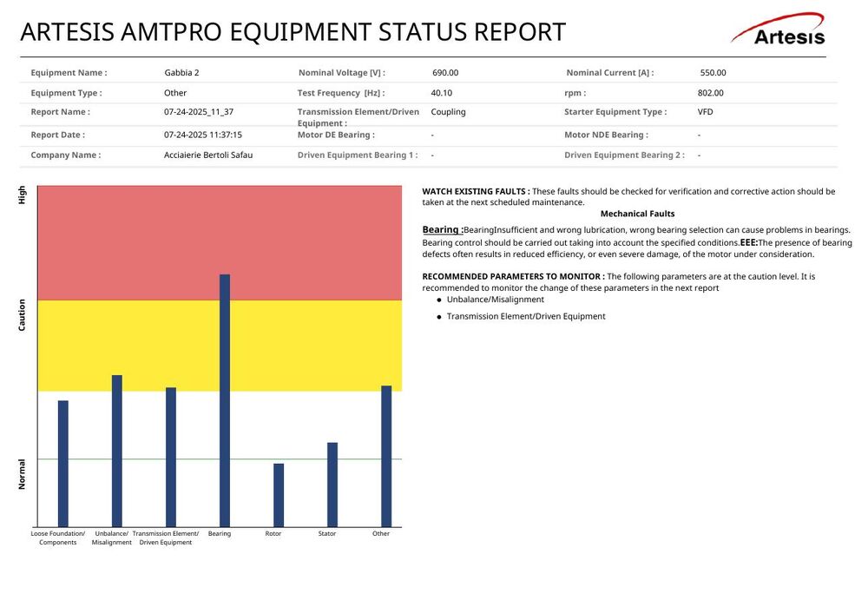
Task: Click the Rotor bar in chart
Action: click(x=279, y=496)
